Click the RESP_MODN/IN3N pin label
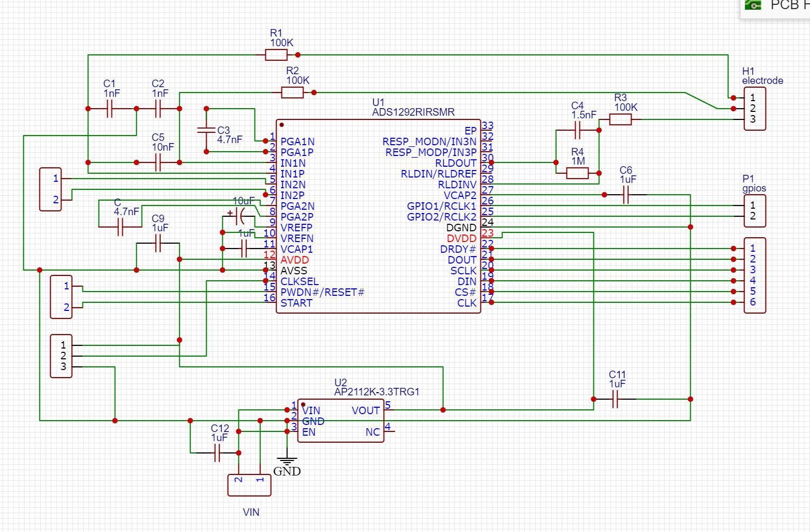This screenshot has height=532, width=810. [x=429, y=141]
